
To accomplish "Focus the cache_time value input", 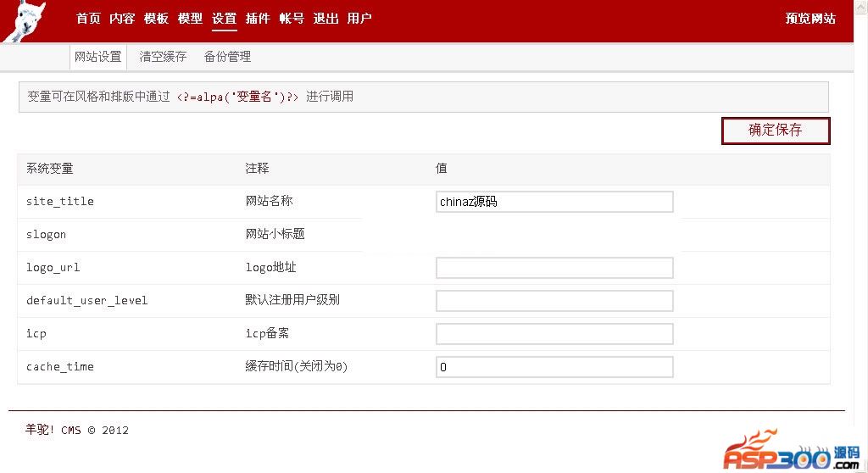I will (554, 367).
